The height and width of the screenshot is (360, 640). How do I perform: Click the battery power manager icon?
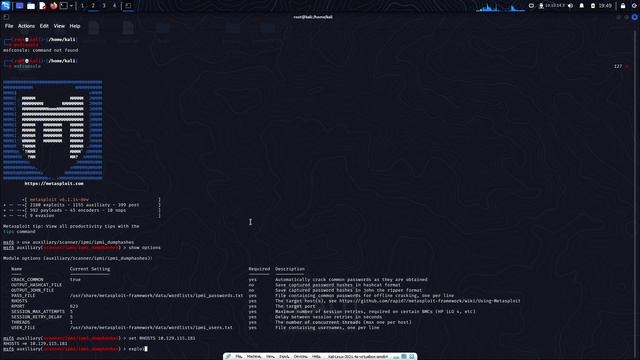pos(593,6)
